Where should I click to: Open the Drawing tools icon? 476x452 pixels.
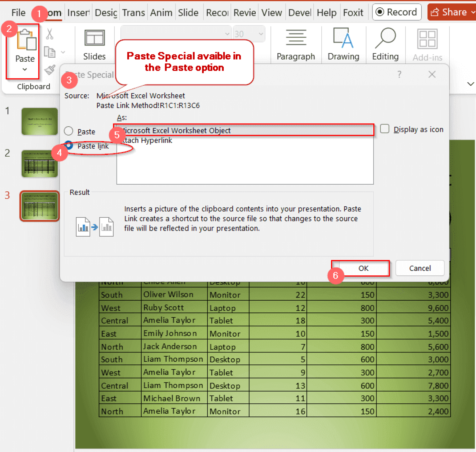tap(343, 38)
